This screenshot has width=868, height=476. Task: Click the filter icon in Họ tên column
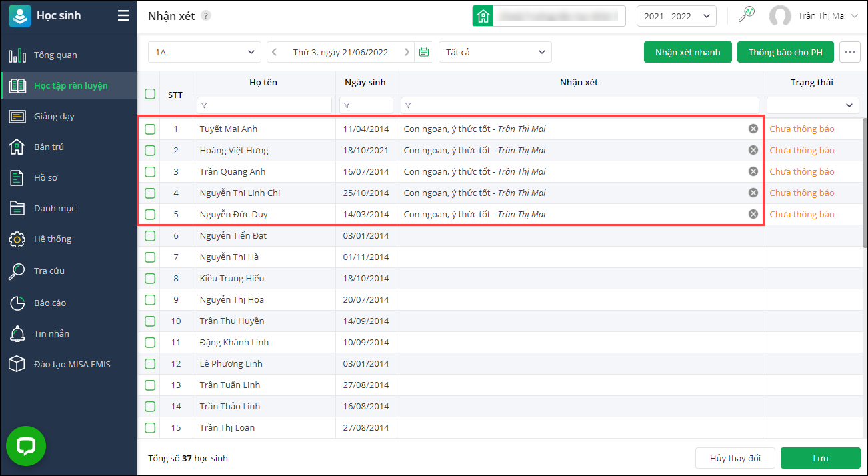pyautogui.click(x=204, y=105)
